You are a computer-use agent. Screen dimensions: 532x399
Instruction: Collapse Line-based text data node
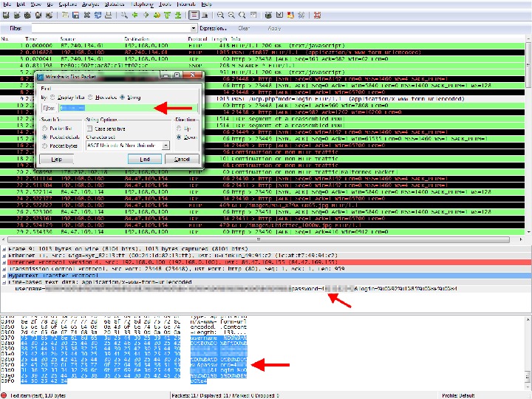(x=4, y=282)
